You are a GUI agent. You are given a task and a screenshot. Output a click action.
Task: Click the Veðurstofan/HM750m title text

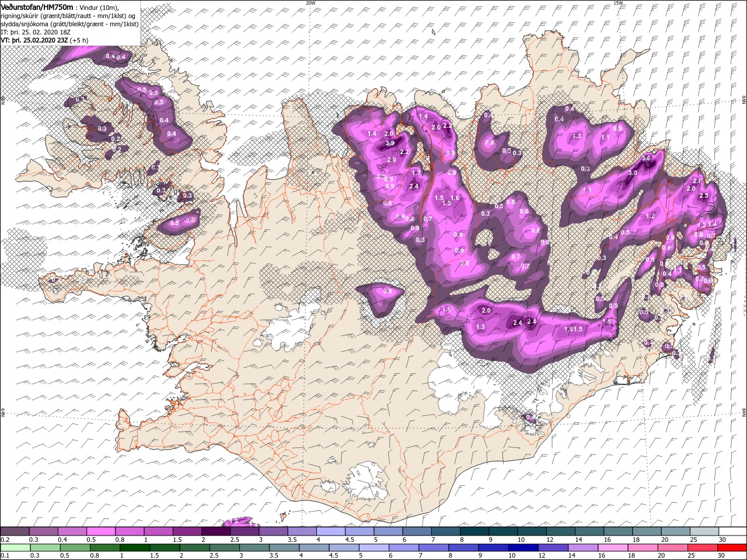[x=37, y=6]
